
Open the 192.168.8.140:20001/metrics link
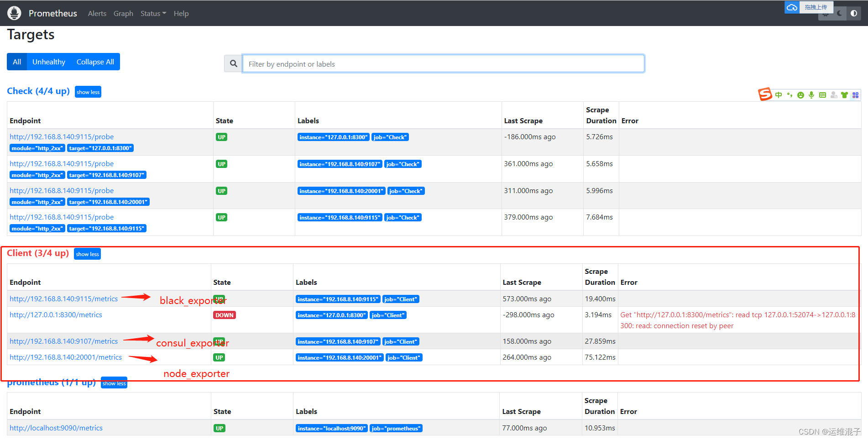click(66, 357)
